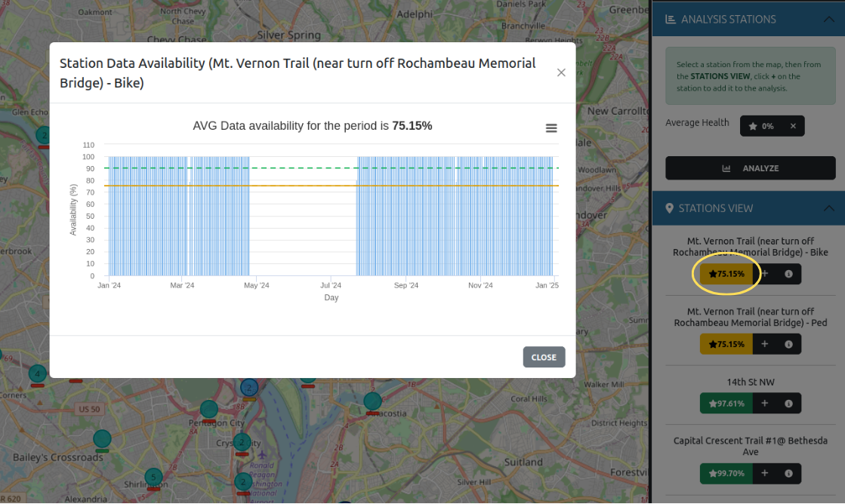Add 14th St NW station to analysis
The image size is (845, 504).
click(x=764, y=404)
